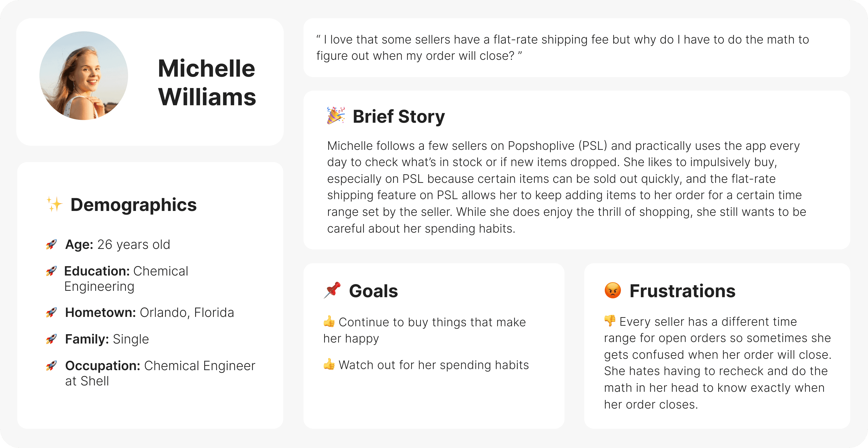
Task: Click Michelle Williams' circular profile photo
Action: [83, 76]
